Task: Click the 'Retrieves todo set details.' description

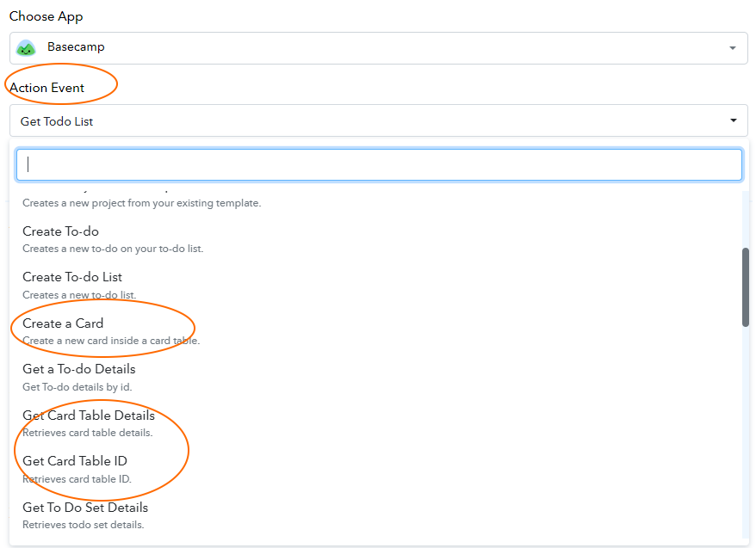Action: pos(83,525)
